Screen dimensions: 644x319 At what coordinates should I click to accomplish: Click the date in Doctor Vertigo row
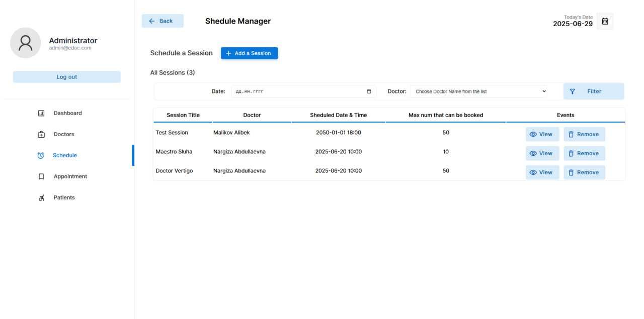point(339,171)
